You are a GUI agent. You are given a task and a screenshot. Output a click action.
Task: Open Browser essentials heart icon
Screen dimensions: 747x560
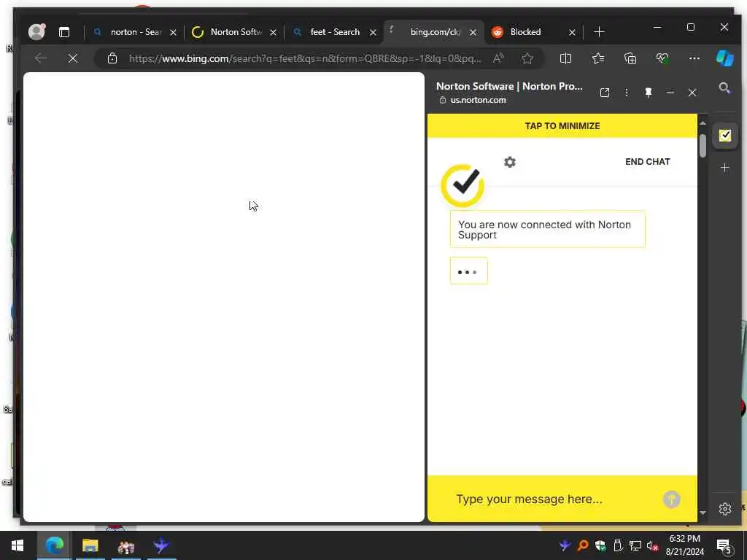[x=662, y=58]
